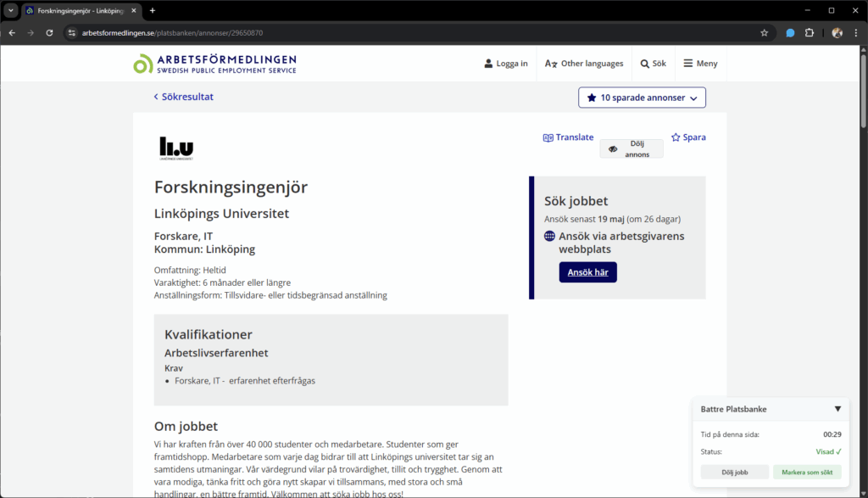Click the Om jobbet heading
The image size is (868, 498).
click(x=186, y=426)
